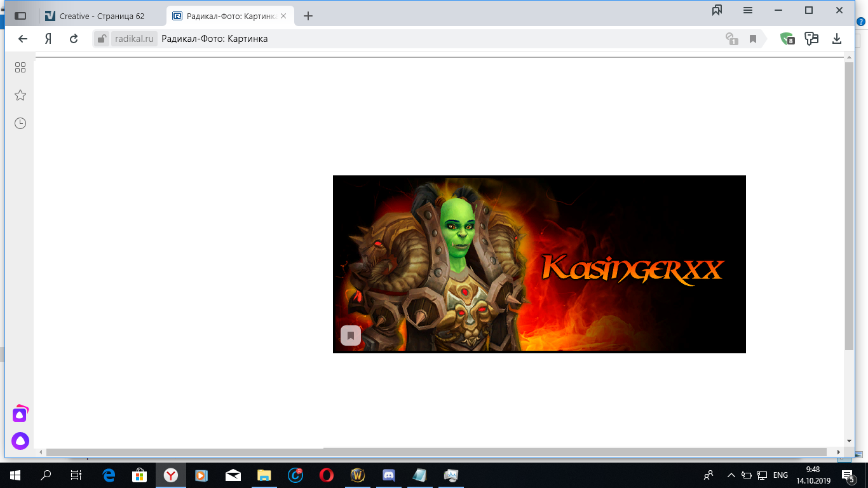868x488 pixels.
Task: Toggle the side panel button
Action: 20,16
